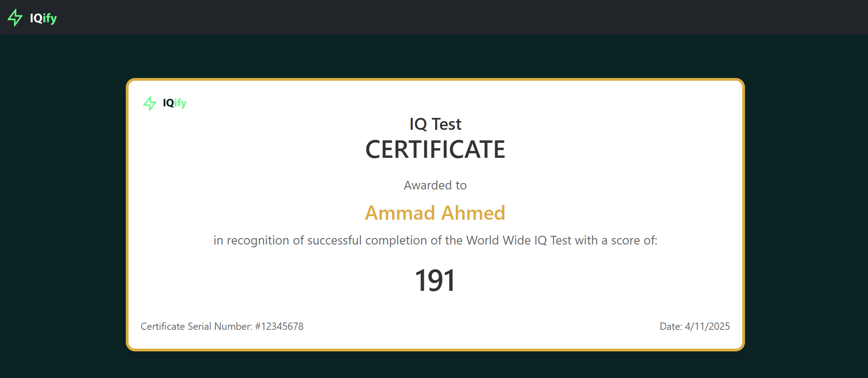The image size is (868, 378).
Task: Click the large CERTIFICATE title
Action: tap(435, 150)
